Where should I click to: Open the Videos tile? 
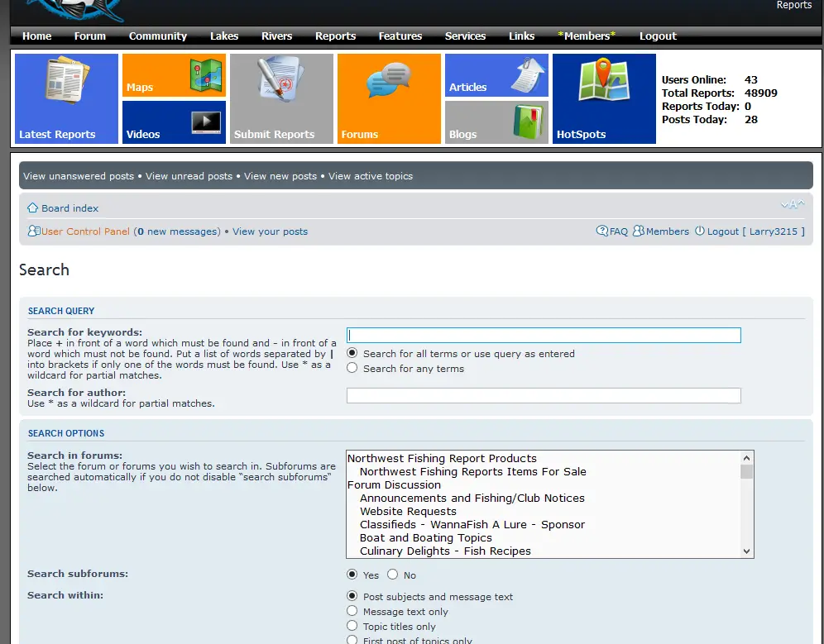[174, 122]
